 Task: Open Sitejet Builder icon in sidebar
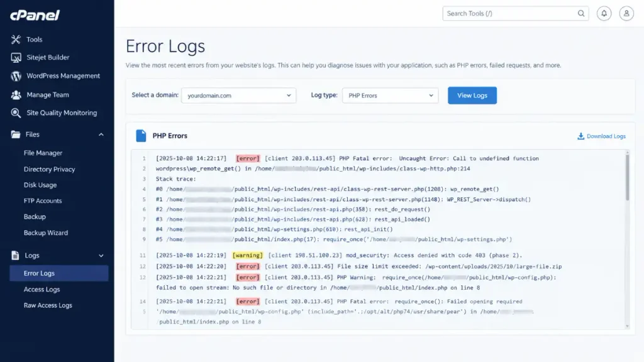tap(16, 57)
